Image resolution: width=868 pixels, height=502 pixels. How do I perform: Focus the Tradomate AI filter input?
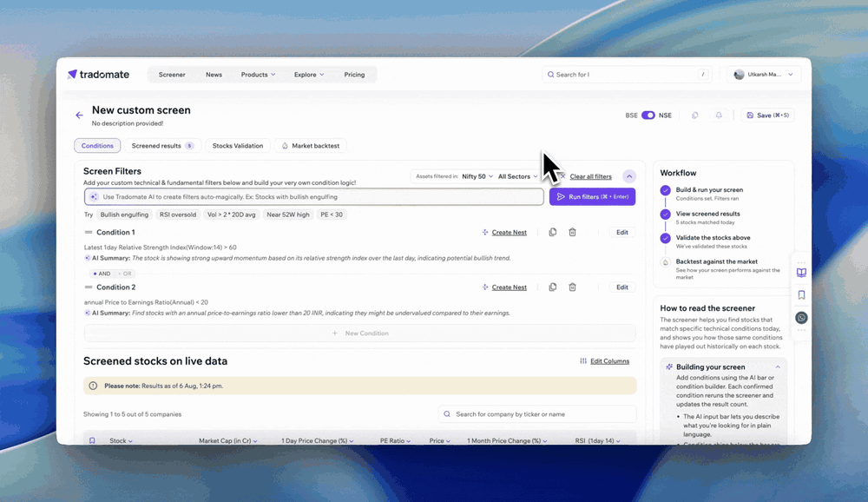pos(314,196)
